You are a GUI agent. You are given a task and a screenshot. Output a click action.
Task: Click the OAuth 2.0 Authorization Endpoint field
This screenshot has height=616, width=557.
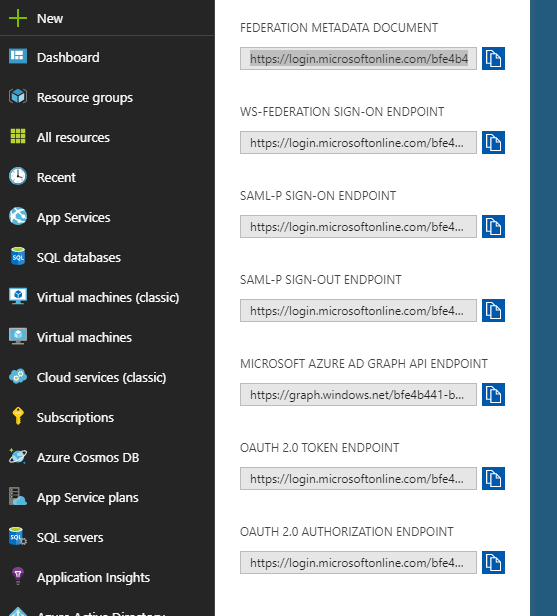point(358,563)
